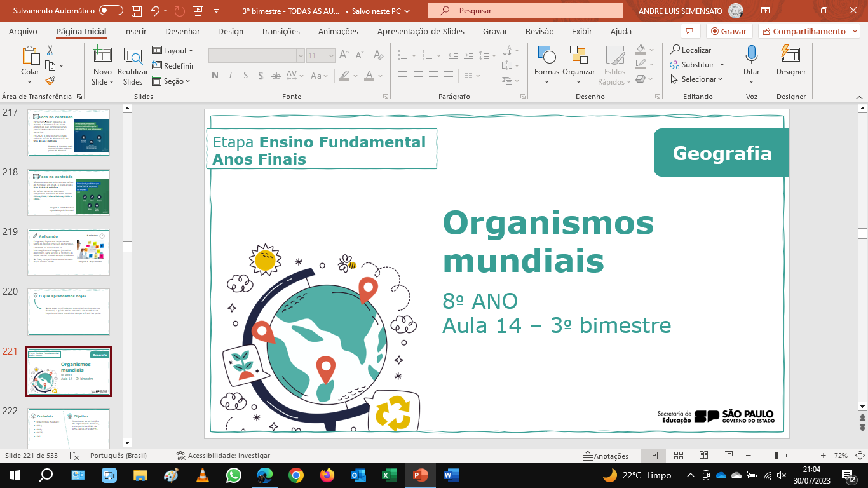Open VLC media player from taskbar
Viewport: 868px width, 488px height.
[203, 475]
